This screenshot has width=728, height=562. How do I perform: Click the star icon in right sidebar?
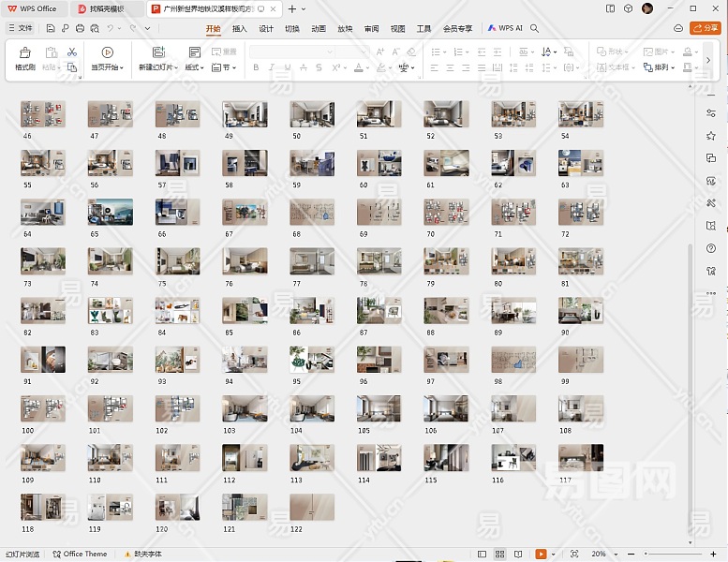(x=711, y=136)
